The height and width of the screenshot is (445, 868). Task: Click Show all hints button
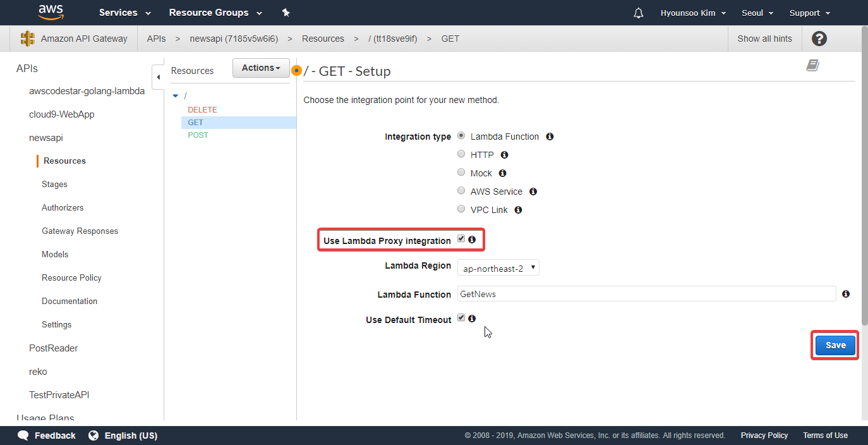(x=764, y=39)
